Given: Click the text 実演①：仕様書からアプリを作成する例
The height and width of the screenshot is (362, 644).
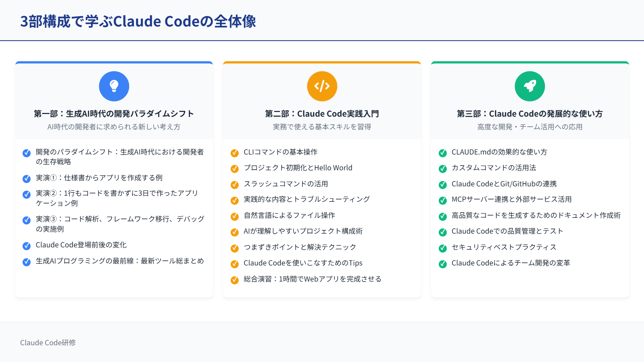Looking at the screenshot, I should tap(99, 178).
